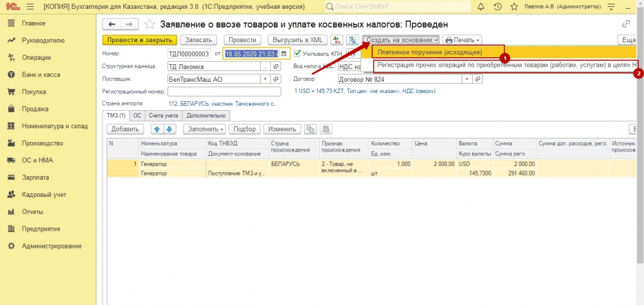Select the 291 460,00 sum cell
This screenshot has width=644, height=305.
[x=515, y=174]
